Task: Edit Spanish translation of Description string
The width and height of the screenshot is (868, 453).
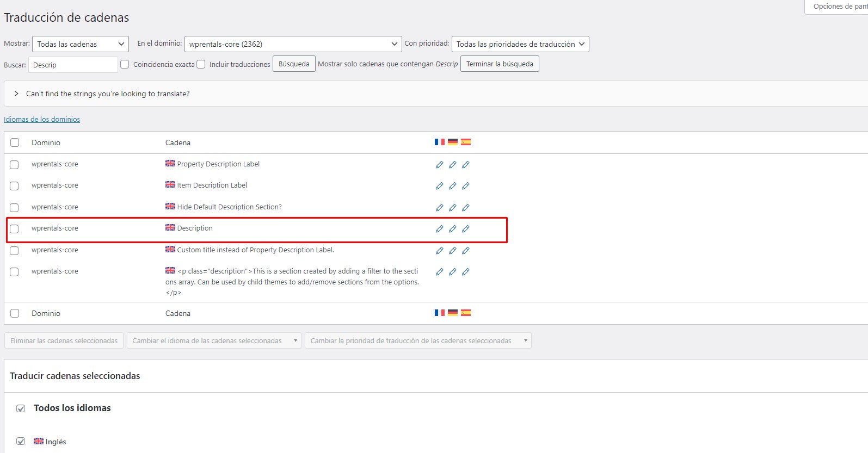Action: click(x=465, y=229)
